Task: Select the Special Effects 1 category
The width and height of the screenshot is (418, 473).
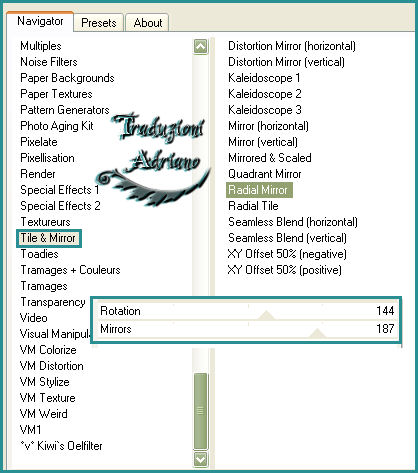Action: pos(60,190)
